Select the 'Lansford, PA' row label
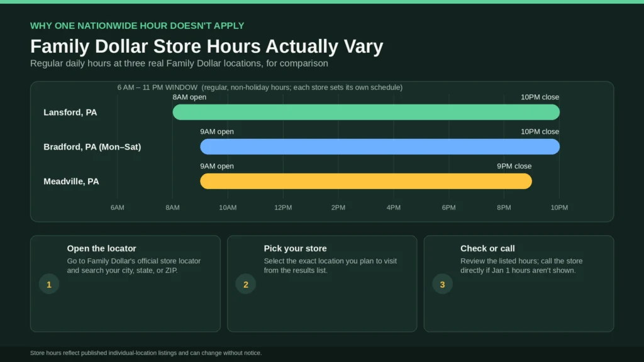Image resolution: width=644 pixels, height=362 pixels. coord(70,112)
